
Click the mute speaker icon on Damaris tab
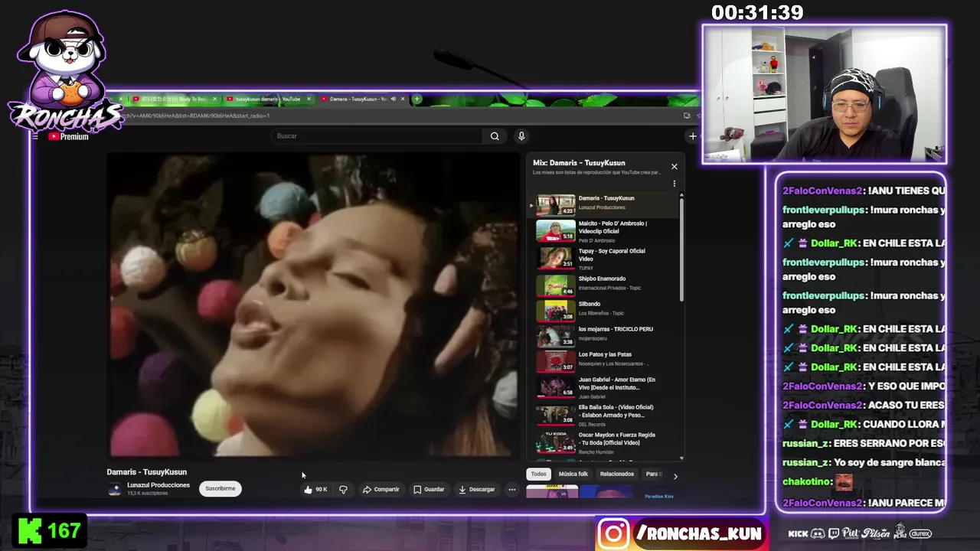click(x=393, y=99)
